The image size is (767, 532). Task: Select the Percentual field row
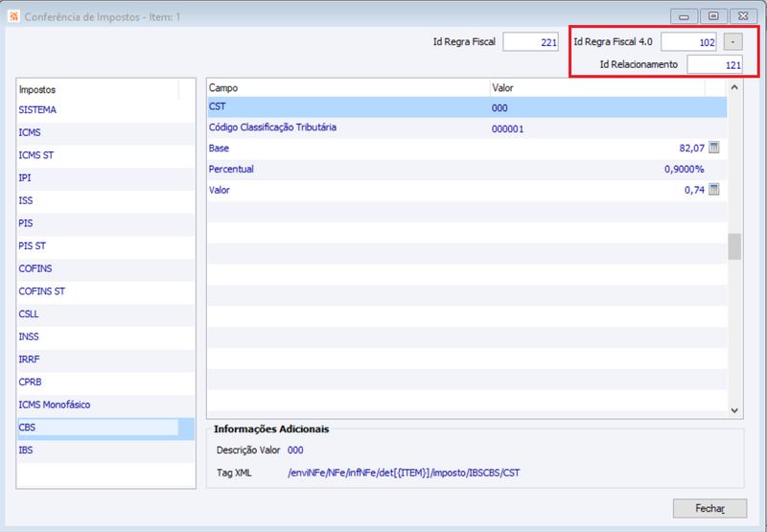coord(467,170)
